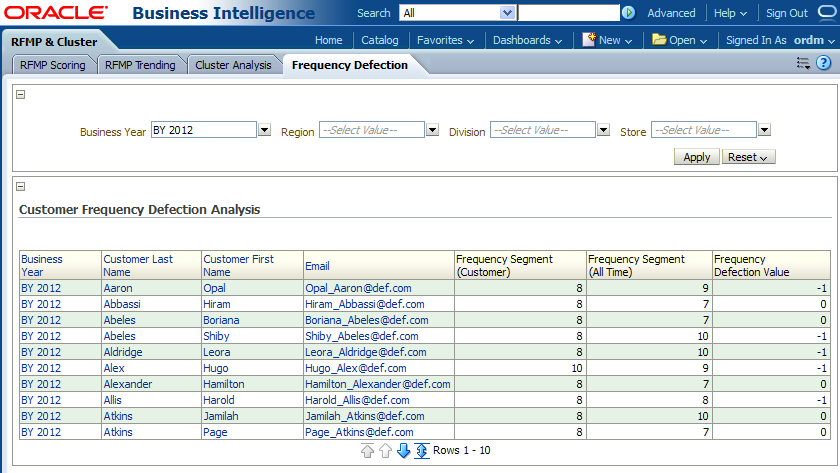The image size is (840, 473).
Task: Click the green search go arrow icon
Action: [x=628, y=13]
